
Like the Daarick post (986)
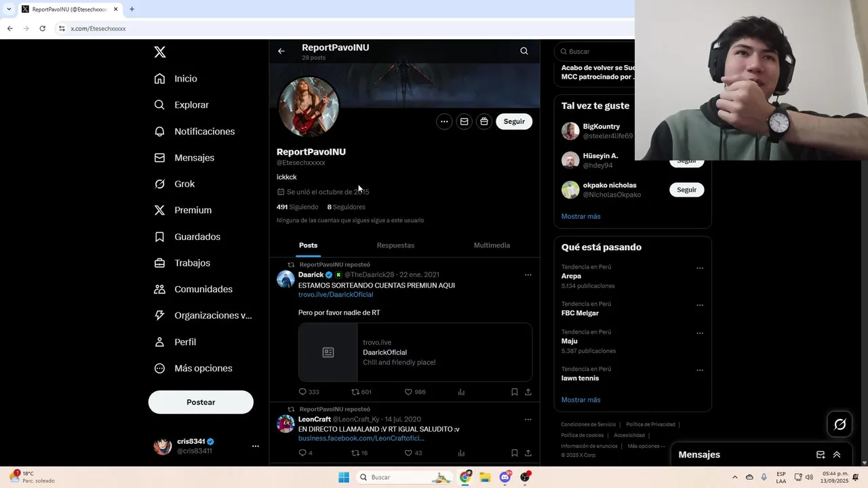pos(414,392)
